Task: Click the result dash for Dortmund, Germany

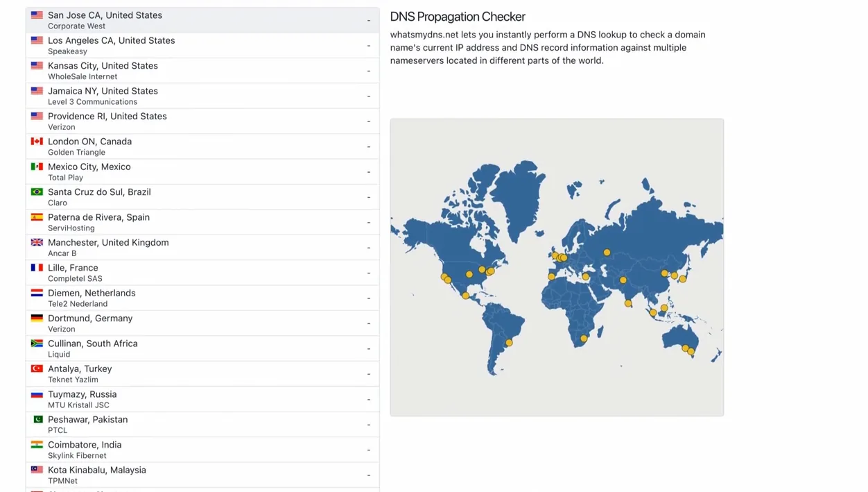Action: point(369,323)
